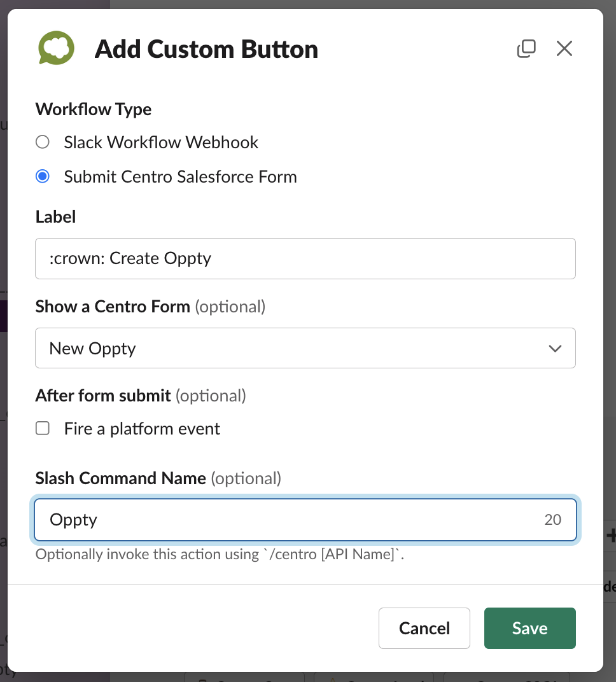
Task: Click the Centro app logo icon
Action: click(x=56, y=48)
